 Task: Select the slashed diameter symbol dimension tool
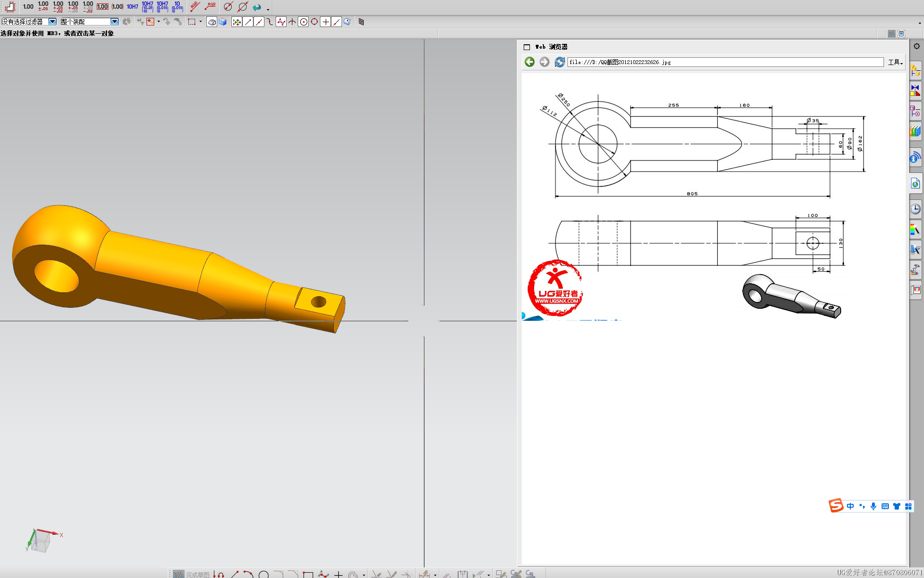(x=243, y=7)
